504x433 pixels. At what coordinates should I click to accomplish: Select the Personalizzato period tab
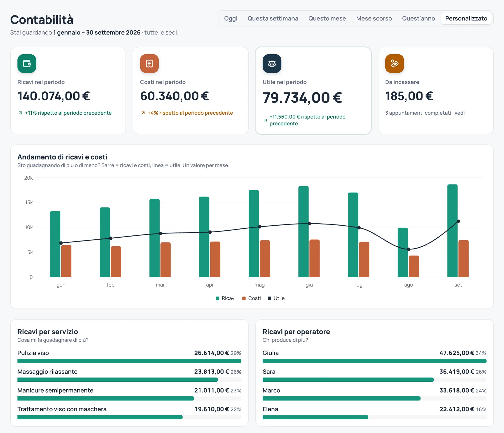tap(466, 18)
